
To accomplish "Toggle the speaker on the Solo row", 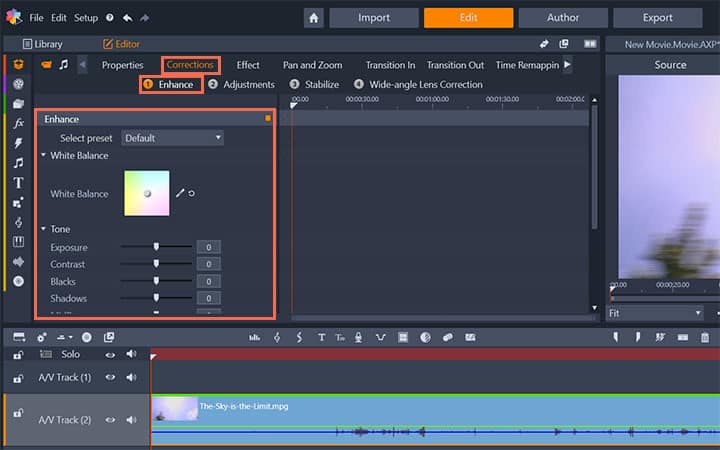I will point(131,354).
